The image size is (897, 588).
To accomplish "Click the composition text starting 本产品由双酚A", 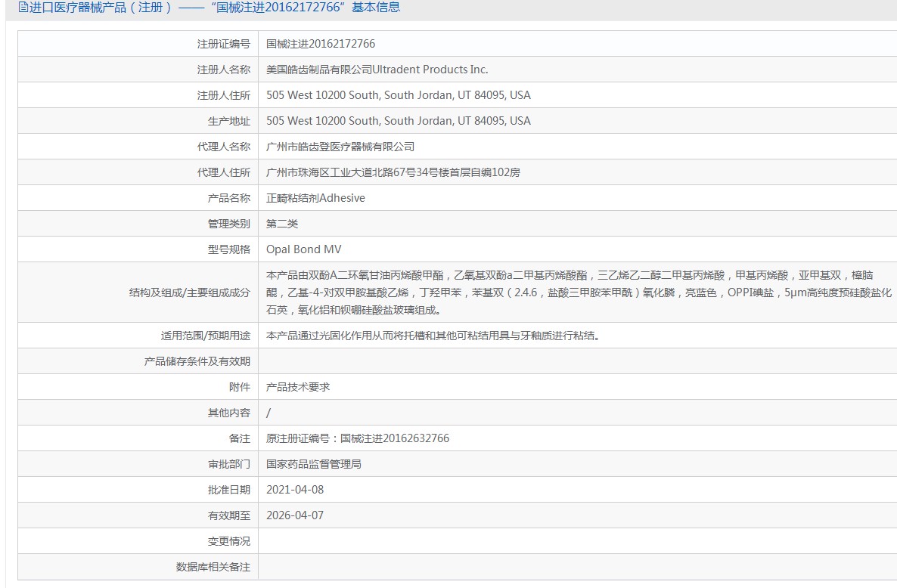I will coord(579,292).
